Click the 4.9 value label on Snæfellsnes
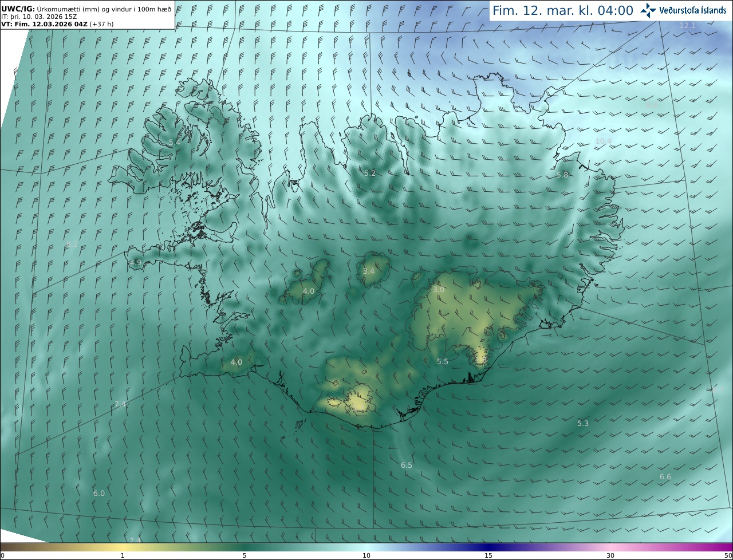The image size is (733, 560). tap(136, 263)
